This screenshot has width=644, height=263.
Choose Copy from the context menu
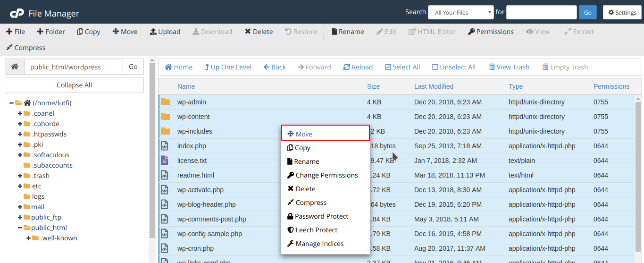(325, 148)
